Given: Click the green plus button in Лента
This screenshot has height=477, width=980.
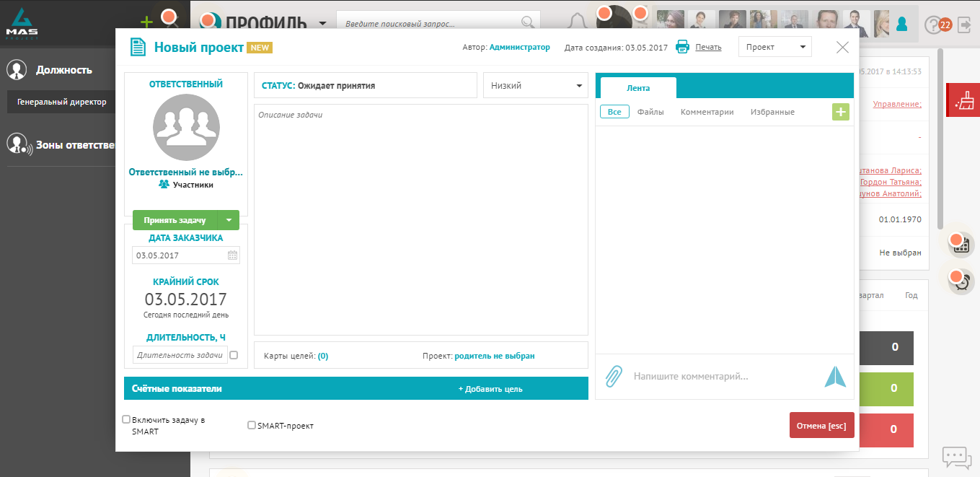Looking at the screenshot, I should (x=841, y=112).
